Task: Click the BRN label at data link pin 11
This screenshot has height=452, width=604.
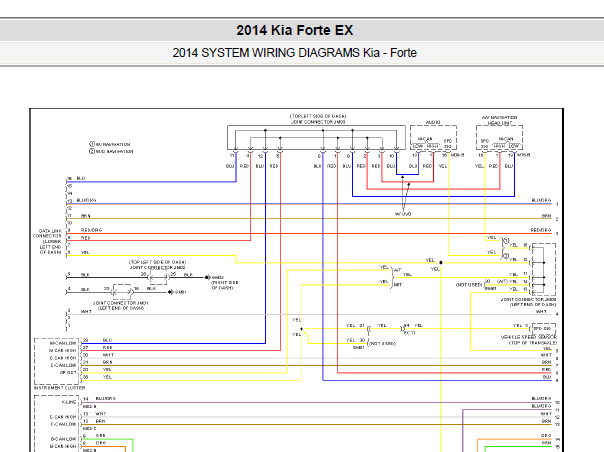Action: click(x=86, y=216)
